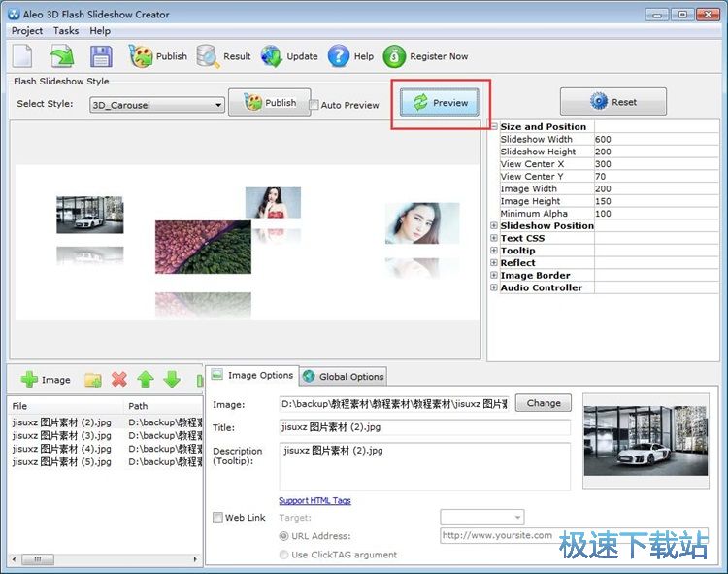
Task: Enable the Auto Preview checkbox
Action: tap(314, 105)
